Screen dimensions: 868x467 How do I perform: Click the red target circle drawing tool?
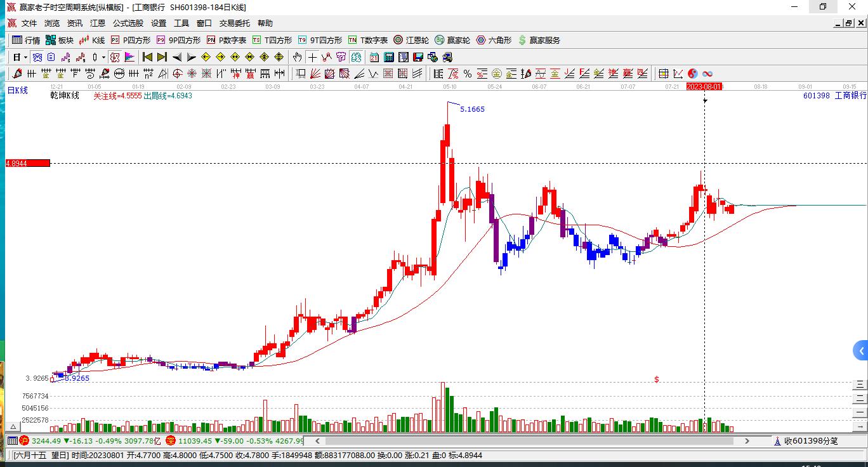(x=178, y=74)
